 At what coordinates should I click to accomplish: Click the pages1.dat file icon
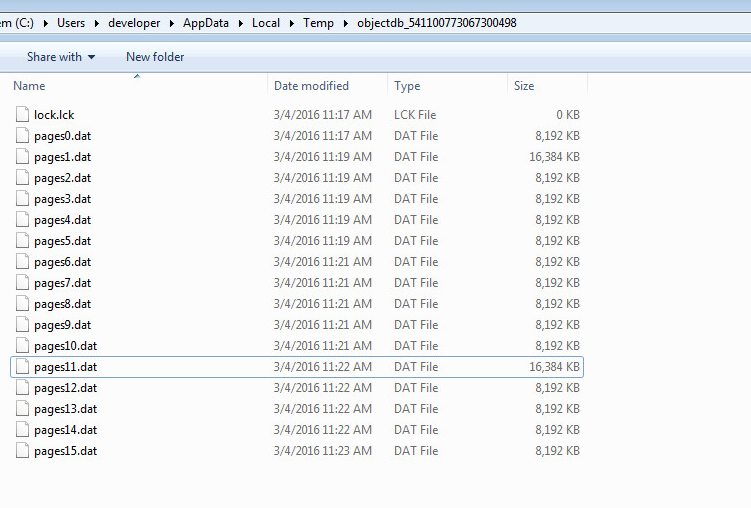click(22, 157)
